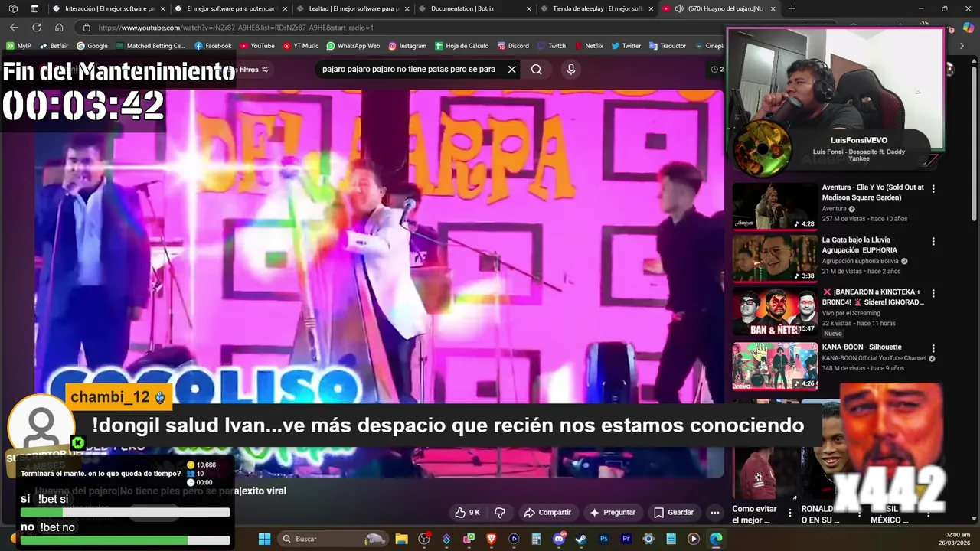The image size is (980, 551).
Task: Open options menu for Aventura video
Action: pyautogui.click(x=933, y=188)
